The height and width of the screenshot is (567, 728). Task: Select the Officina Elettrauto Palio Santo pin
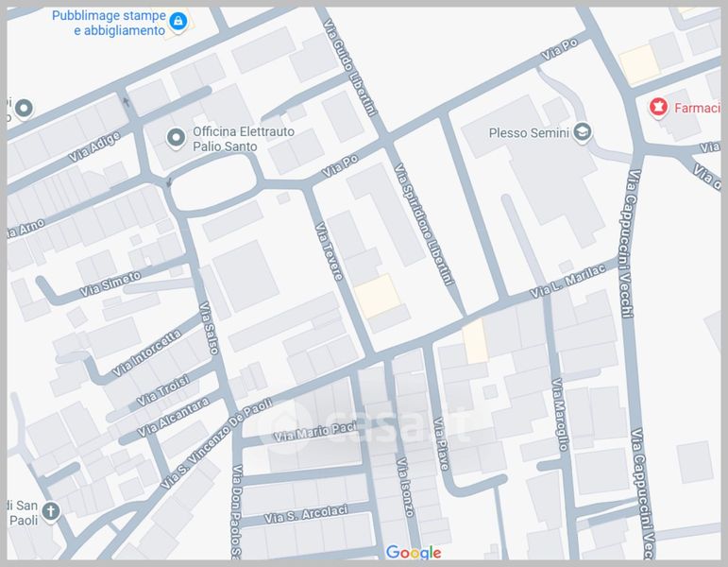175,139
